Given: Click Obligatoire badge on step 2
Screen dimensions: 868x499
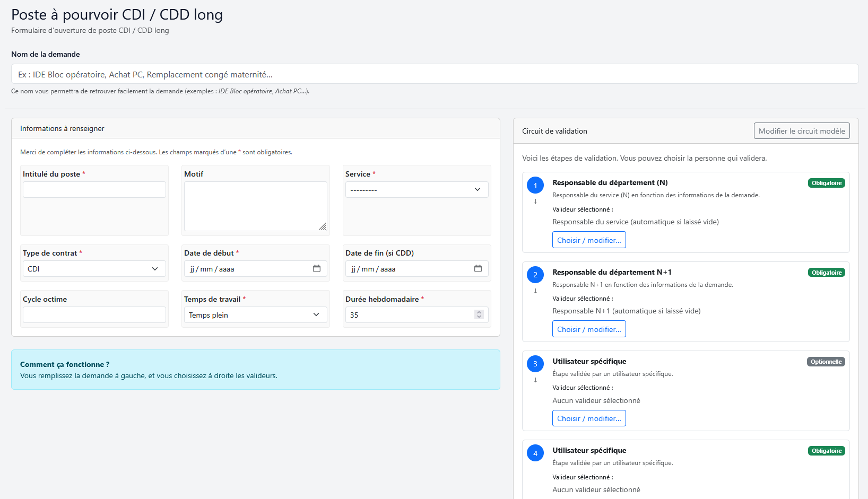Looking at the screenshot, I should (x=827, y=273).
